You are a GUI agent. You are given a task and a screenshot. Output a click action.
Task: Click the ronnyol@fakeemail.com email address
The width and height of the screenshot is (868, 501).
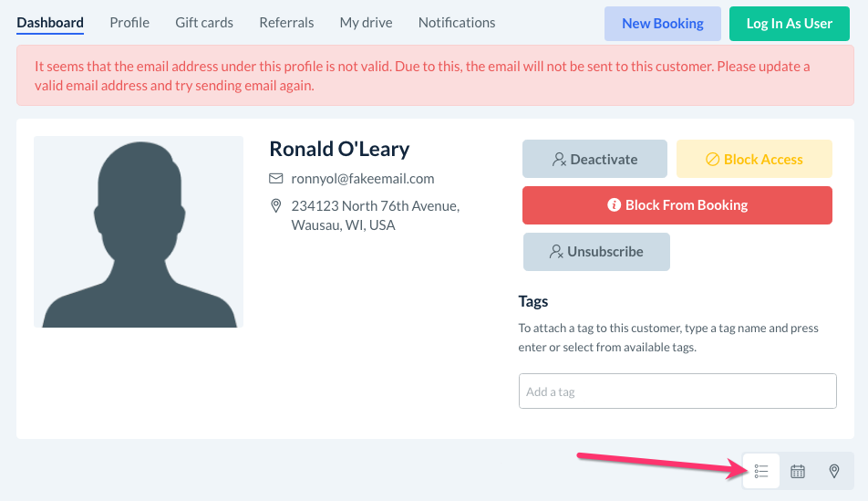coord(363,179)
